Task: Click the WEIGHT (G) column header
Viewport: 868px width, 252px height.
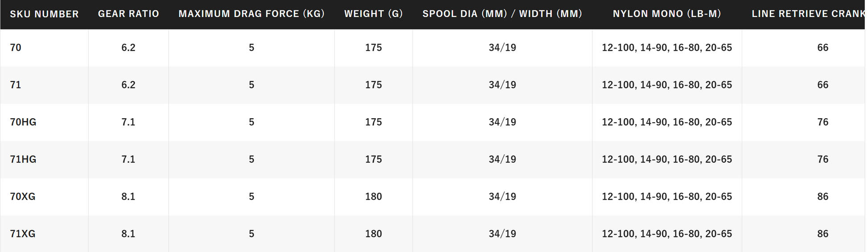Action: pos(373,14)
